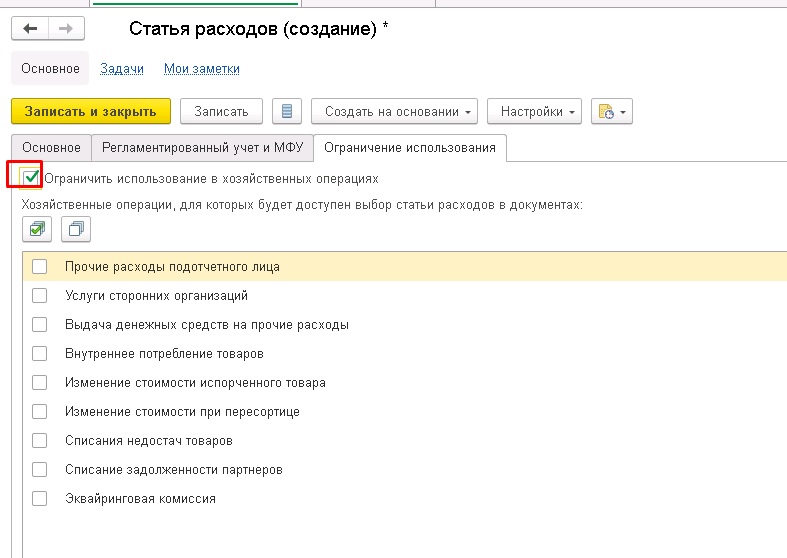Check Эквайринговая комиссия checkbox

[39, 499]
